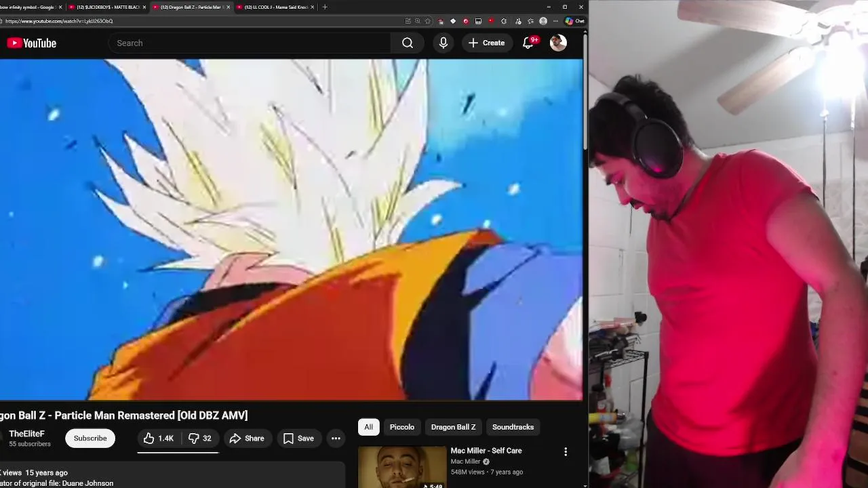
Task: Open browser settings and more ellipsis
Action: point(555,21)
